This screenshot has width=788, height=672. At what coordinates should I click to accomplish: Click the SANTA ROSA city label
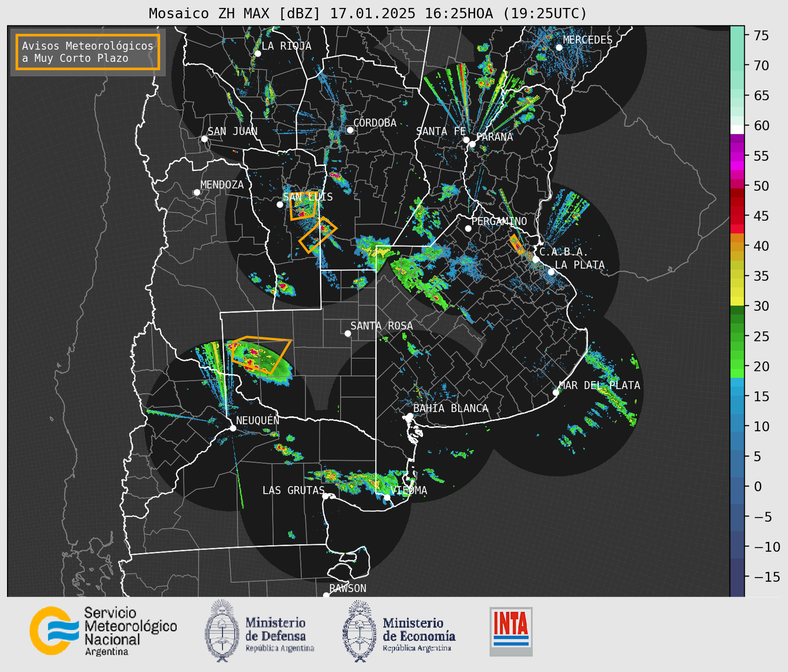(382, 326)
